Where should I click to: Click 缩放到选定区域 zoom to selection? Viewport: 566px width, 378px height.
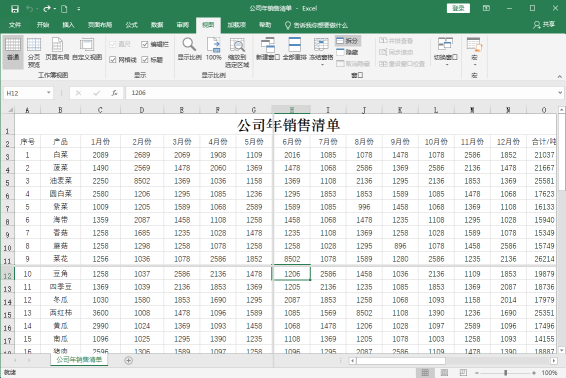click(x=237, y=53)
